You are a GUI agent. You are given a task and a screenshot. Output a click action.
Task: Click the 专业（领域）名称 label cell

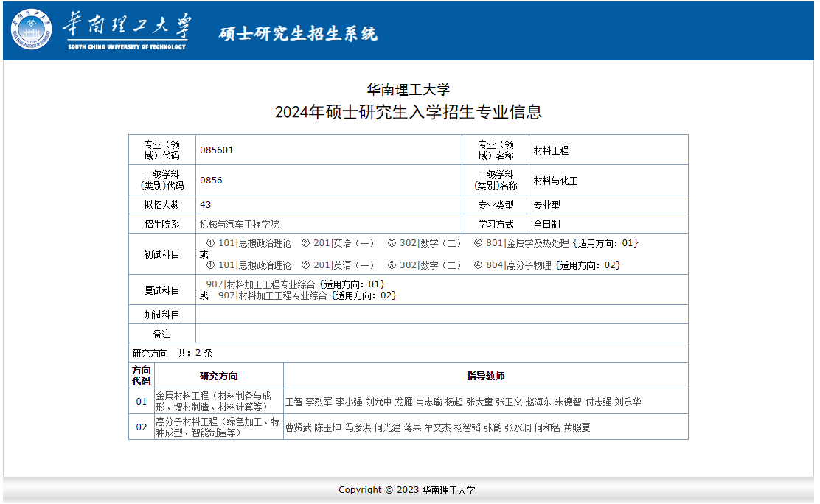tap(496, 150)
